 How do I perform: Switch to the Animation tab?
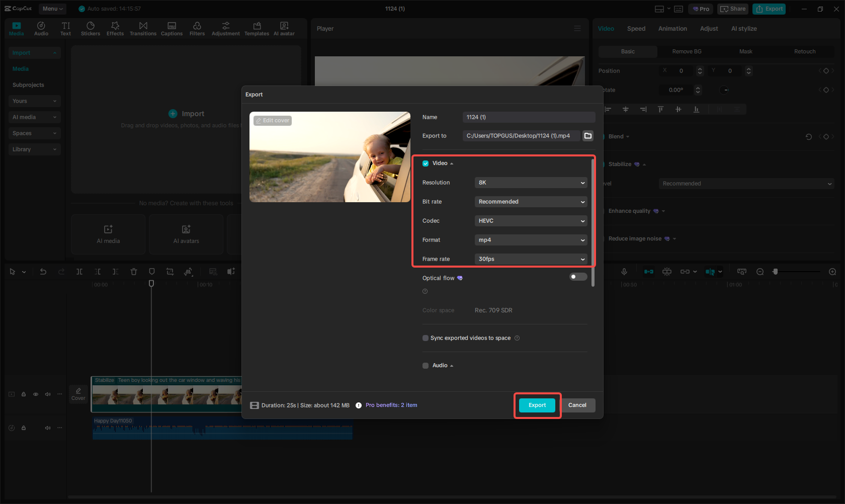tap(672, 28)
